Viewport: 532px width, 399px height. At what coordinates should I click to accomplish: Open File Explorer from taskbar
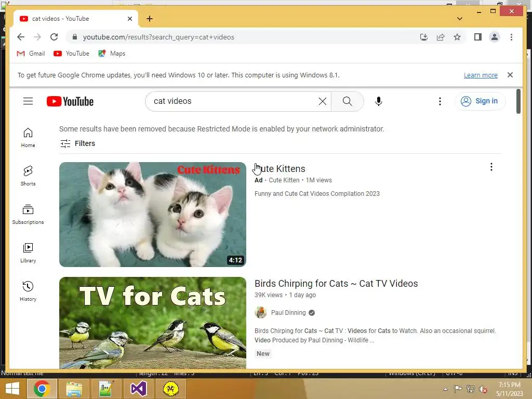tap(74, 389)
